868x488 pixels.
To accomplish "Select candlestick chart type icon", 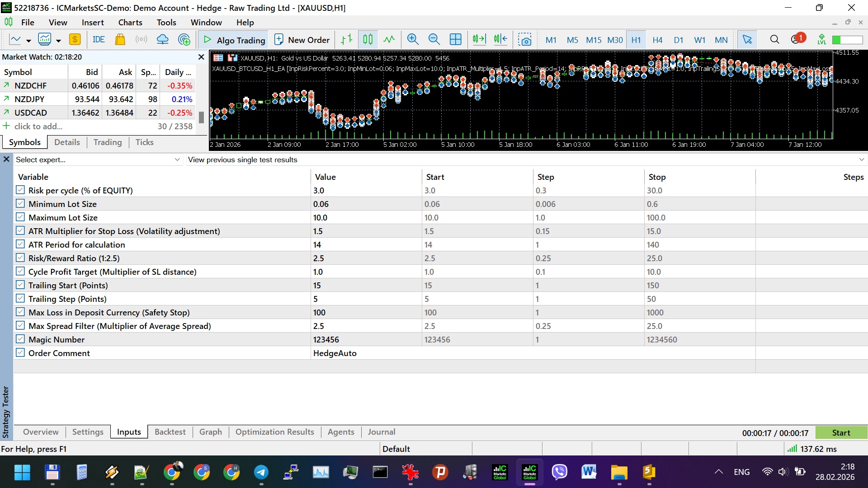I will coord(368,40).
